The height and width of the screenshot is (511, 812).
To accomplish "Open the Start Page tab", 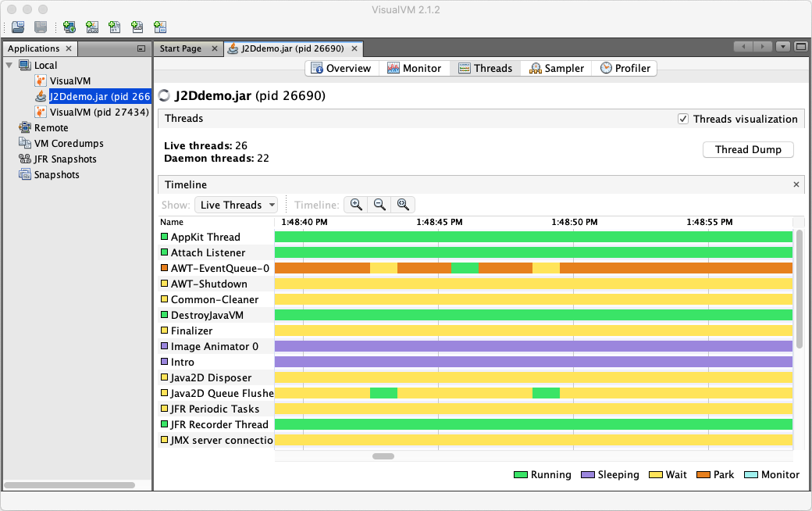I will 180,48.
